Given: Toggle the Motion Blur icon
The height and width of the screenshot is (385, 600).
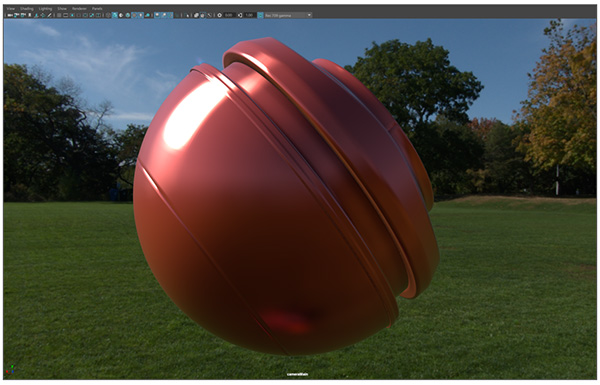Looking at the screenshot, I should (164, 15).
